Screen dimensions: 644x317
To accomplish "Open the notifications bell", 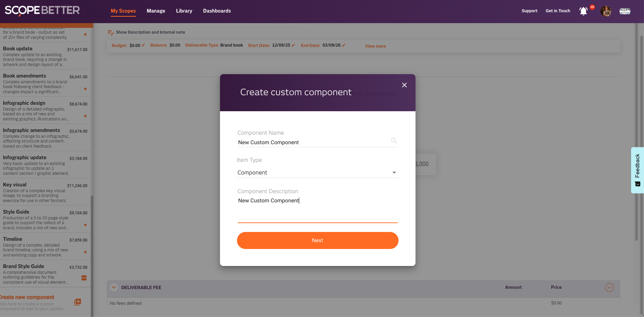I will point(583,11).
